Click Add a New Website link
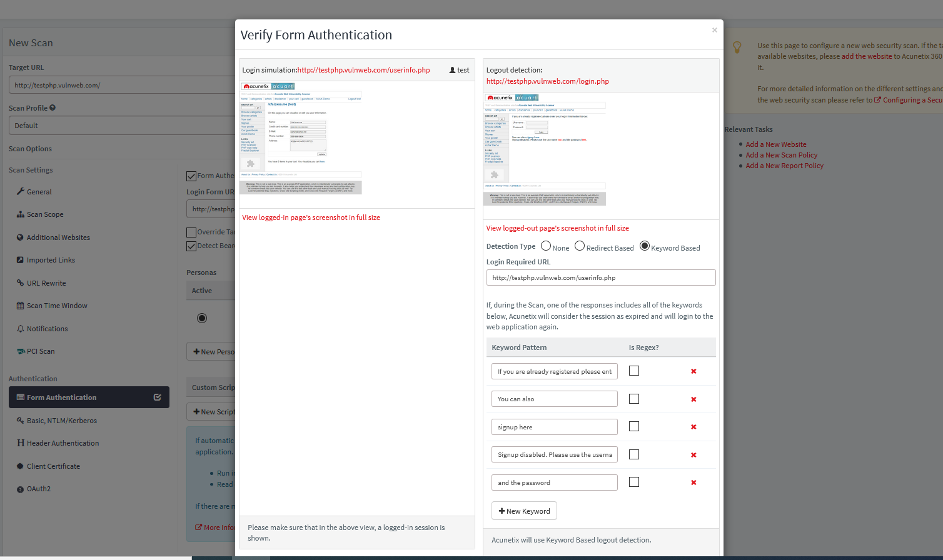943x560 pixels. click(776, 144)
